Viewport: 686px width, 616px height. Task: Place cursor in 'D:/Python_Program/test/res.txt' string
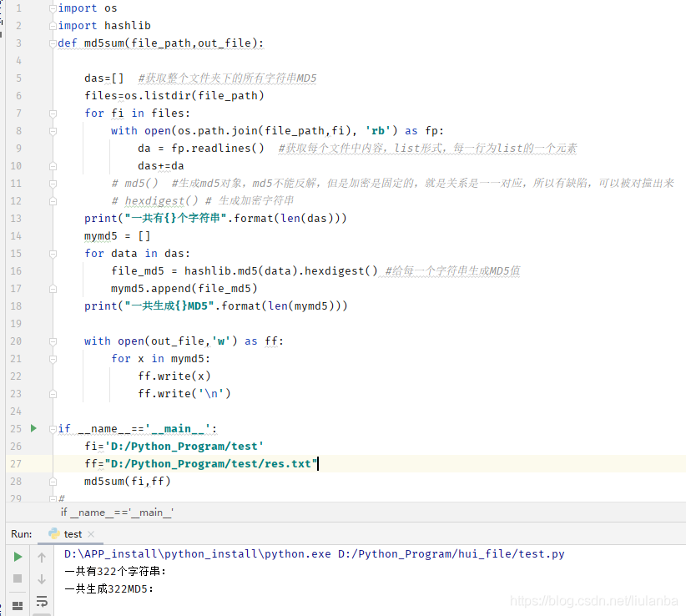(211, 464)
